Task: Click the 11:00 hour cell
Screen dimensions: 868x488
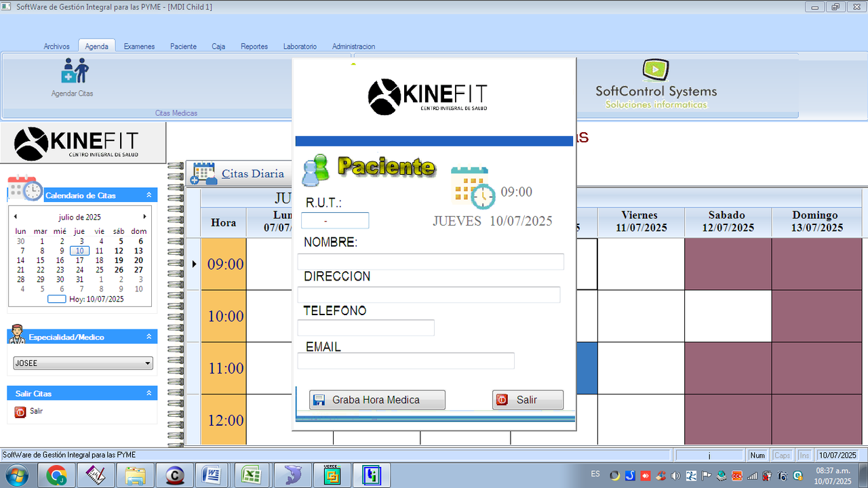Action: tap(224, 368)
